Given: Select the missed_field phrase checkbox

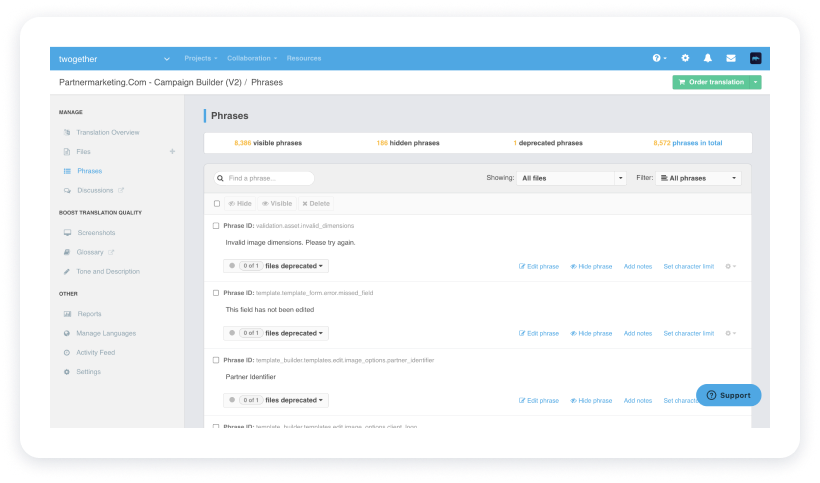Looking at the screenshot, I should pyautogui.click(x=216, y=293).
